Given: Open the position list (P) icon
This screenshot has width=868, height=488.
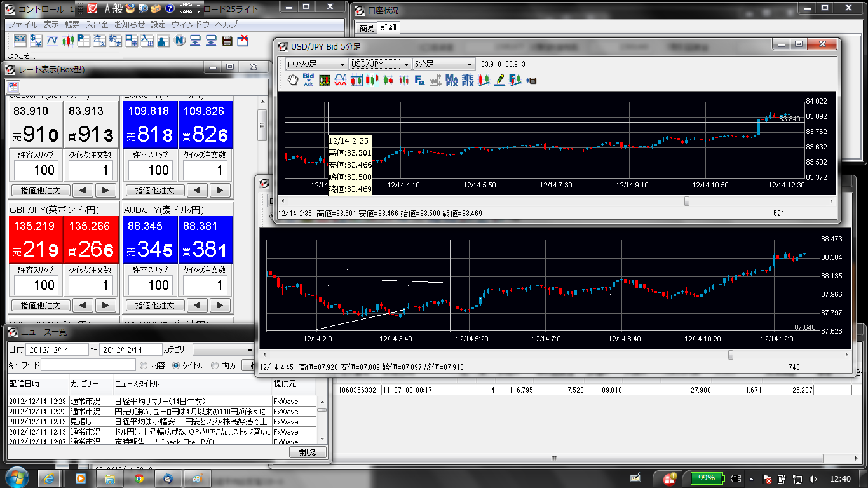Looking at the screenshot, I should [x=83, y=41].
